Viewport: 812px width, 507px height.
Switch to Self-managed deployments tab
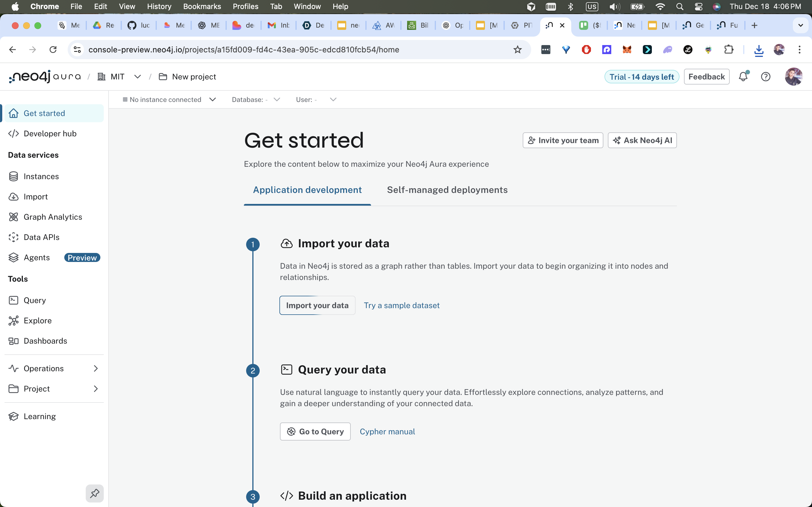click(x=447, y=190)
